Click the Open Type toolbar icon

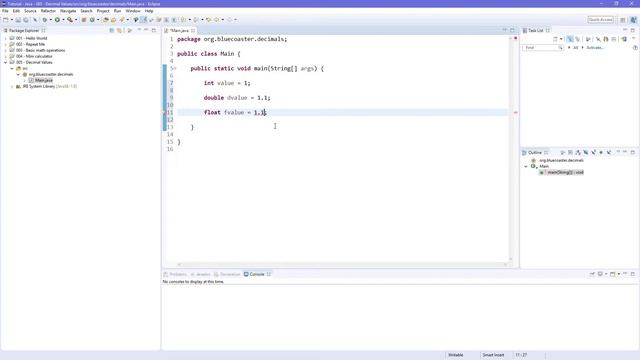pyautogui.click(x=106, y=20)
